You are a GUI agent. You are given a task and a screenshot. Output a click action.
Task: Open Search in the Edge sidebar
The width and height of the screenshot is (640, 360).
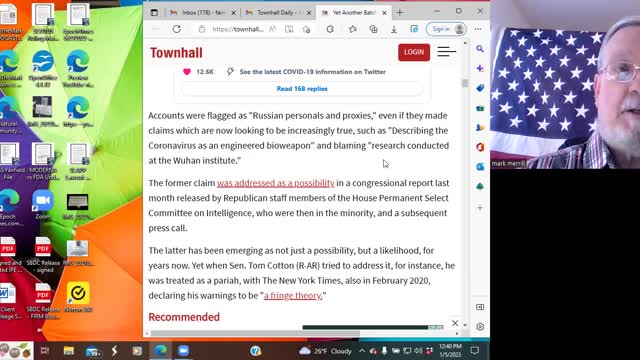pyautogui.click(x=480, y=49)
